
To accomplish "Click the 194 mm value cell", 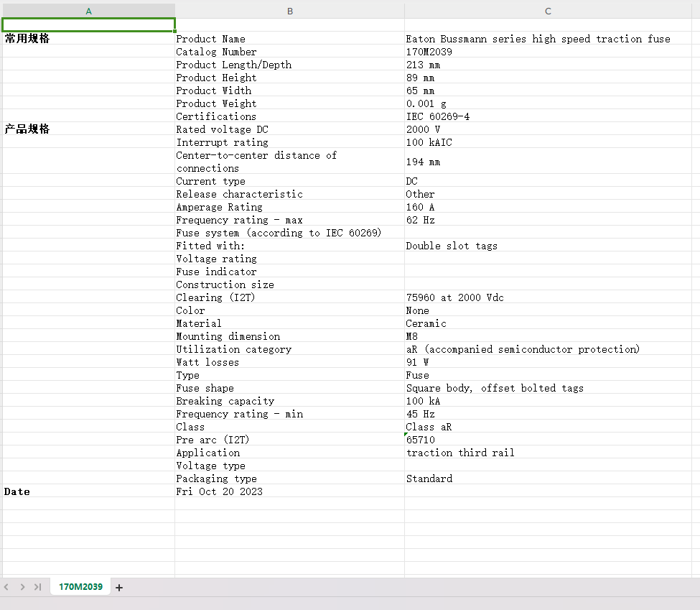I will click(x=548, y=162).
